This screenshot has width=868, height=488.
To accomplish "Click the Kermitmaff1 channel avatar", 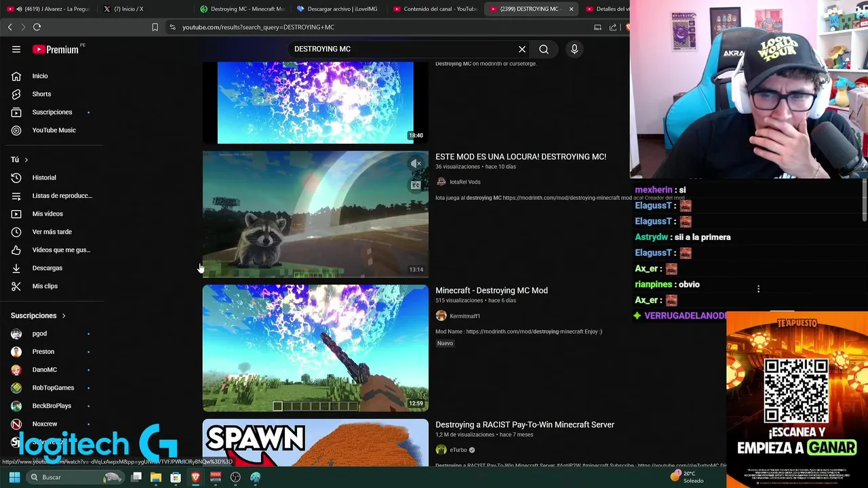I will coord(441,316).
